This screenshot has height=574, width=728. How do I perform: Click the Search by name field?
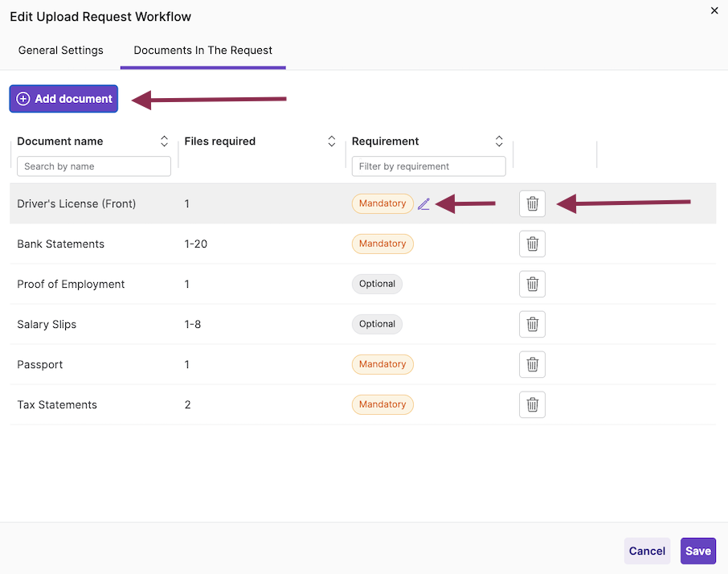93,166
